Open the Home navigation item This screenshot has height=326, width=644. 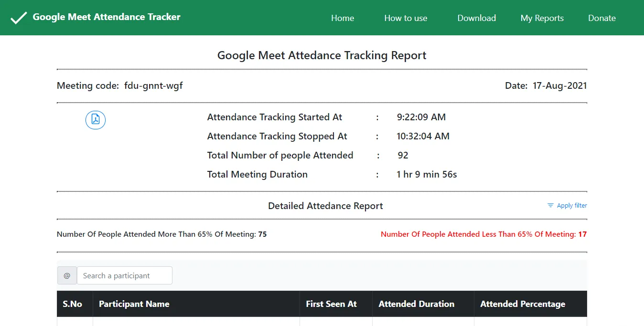pyautogui.click(x=342, y=18)
